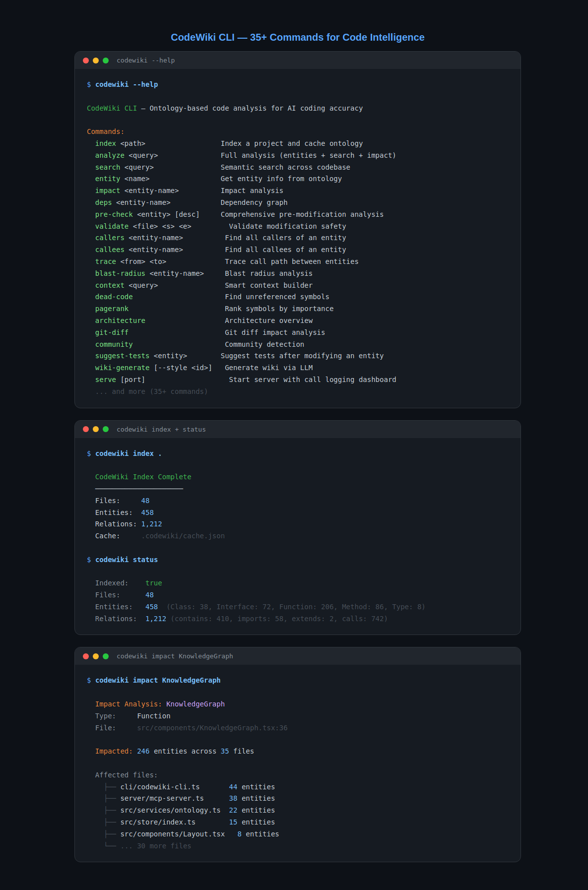Screen dimensions: 588x890
Task: Click the 'wiki-generate [--style <id>]' command
Action: (x=154, y=368)
